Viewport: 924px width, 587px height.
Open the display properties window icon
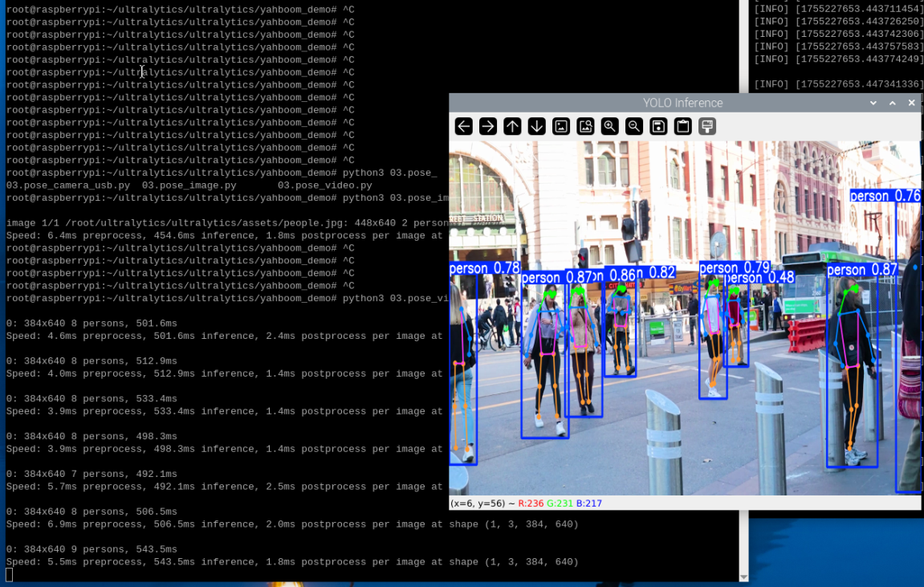click(707, 126)
